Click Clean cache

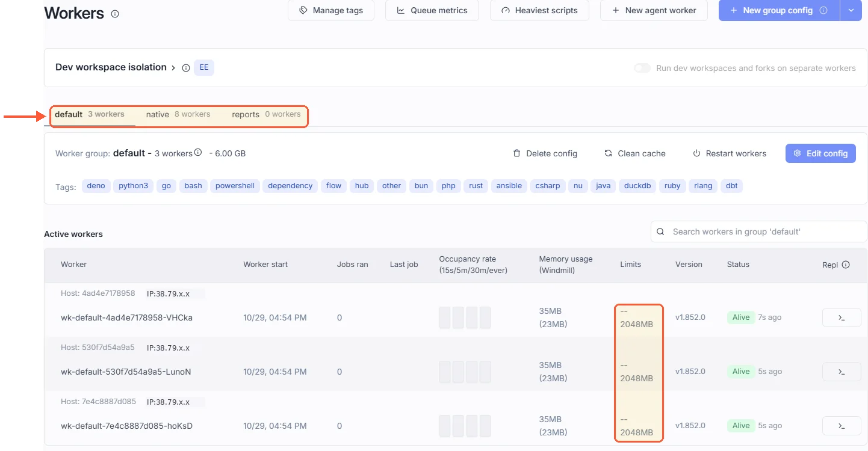pyautogui.click(x=635, y=153)
